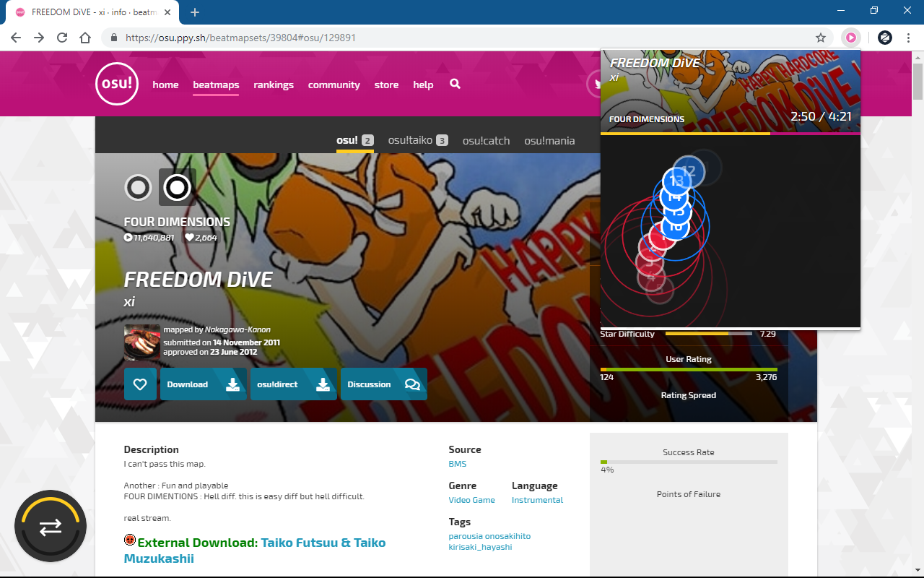Open the Chrome three-dot menu
This screenshot has height=578, width=924.
(x=908, y=38)
